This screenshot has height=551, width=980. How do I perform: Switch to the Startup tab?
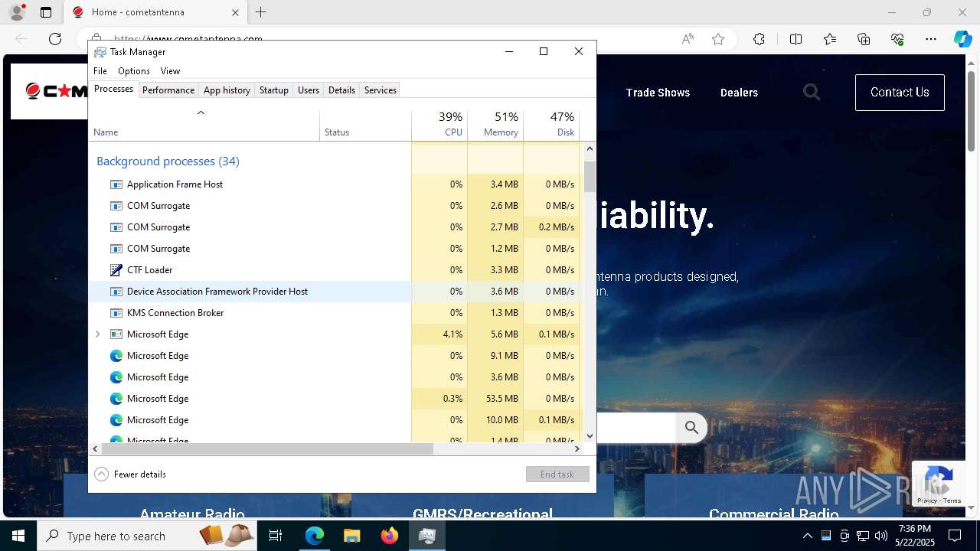pos(273,90)
